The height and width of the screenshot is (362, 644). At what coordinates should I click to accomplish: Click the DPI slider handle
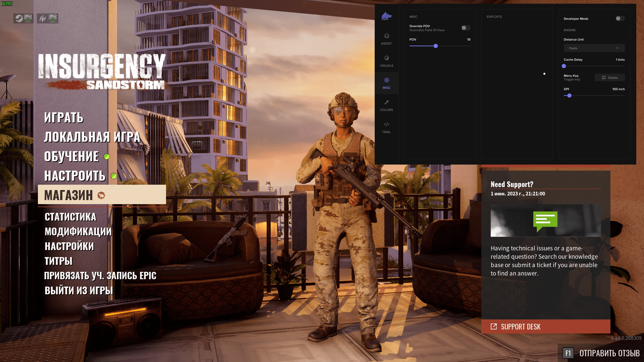[x=569, y=96]
